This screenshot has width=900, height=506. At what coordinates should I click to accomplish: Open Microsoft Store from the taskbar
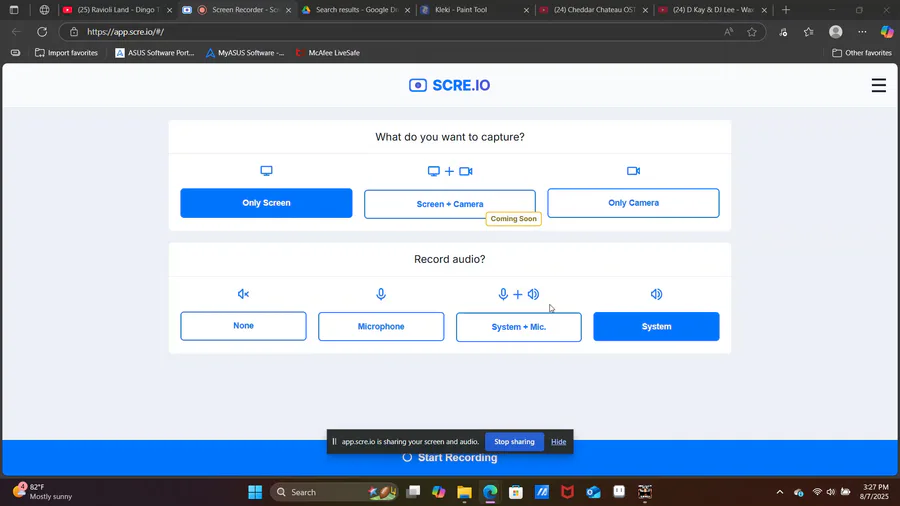[x=516, y=492]
